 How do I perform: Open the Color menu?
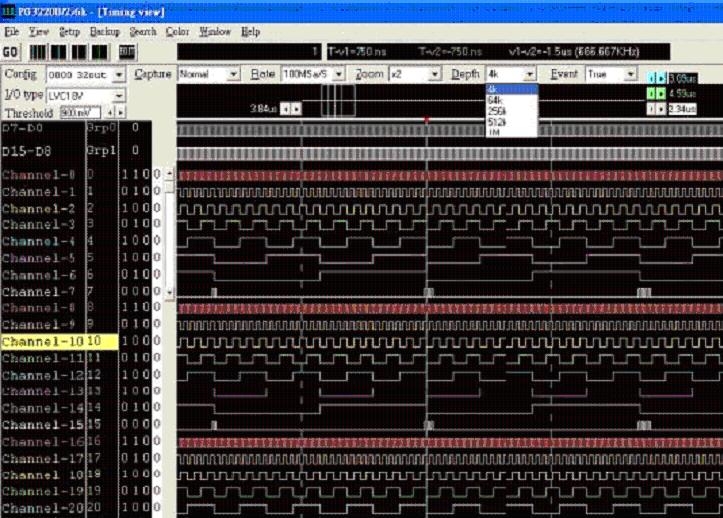(x=177, y=31)
